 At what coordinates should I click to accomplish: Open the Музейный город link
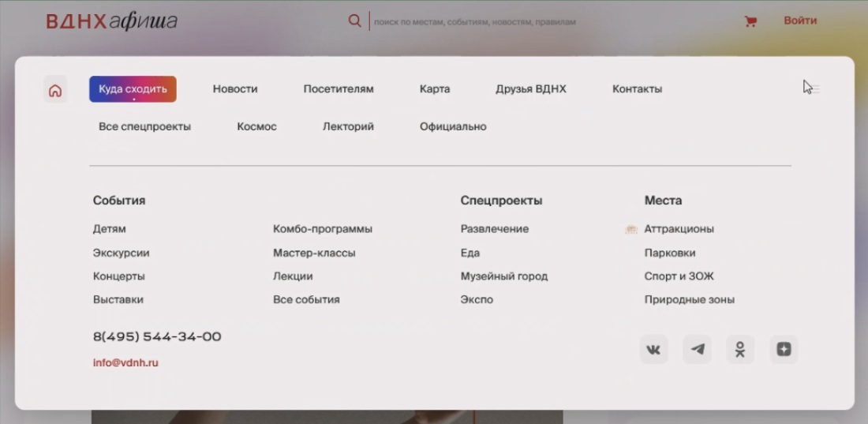click(x=504, y=276)
